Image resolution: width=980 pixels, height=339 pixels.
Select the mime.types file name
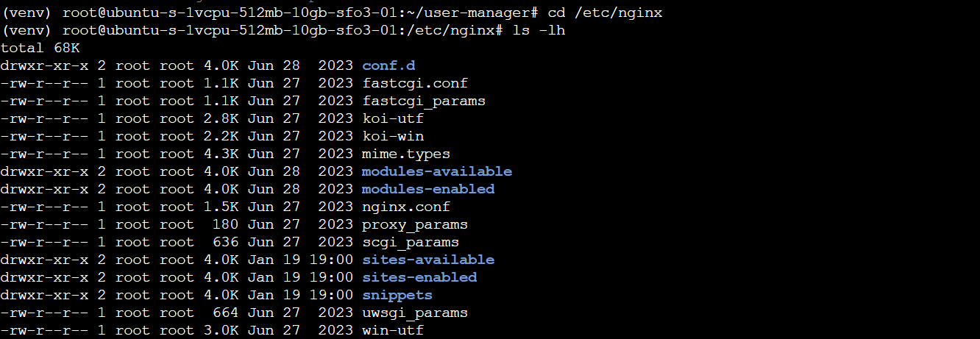click(x=406, y=154)
